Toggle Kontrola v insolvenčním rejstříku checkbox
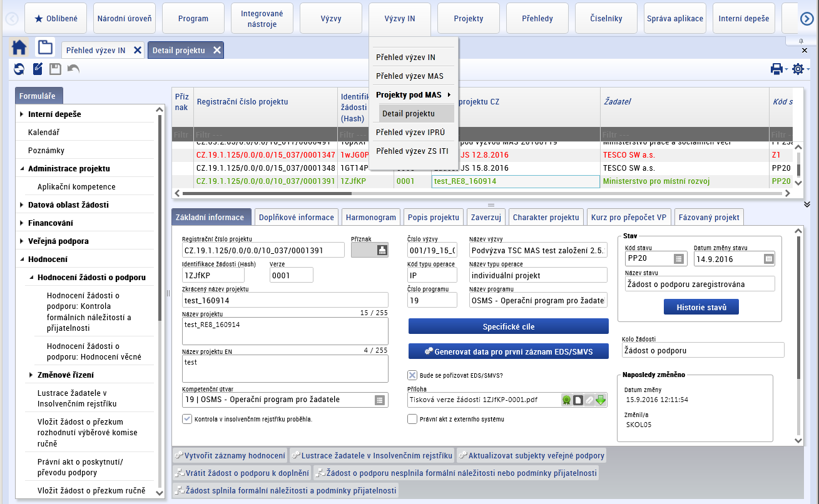819x504 pixels. click(x=186, y=419)
